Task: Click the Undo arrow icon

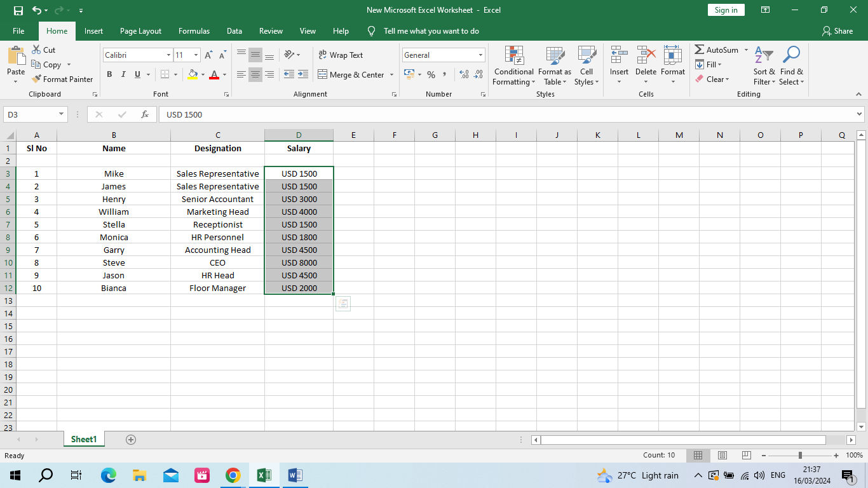Action: tap(37, 10)
